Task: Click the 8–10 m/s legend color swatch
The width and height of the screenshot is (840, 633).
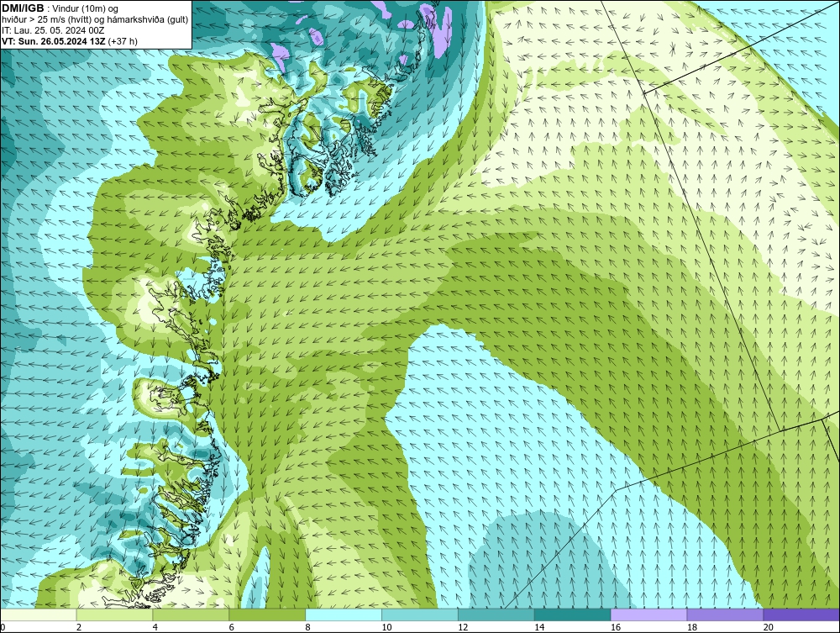Action: pyautogui.click(x=344, y=615)
